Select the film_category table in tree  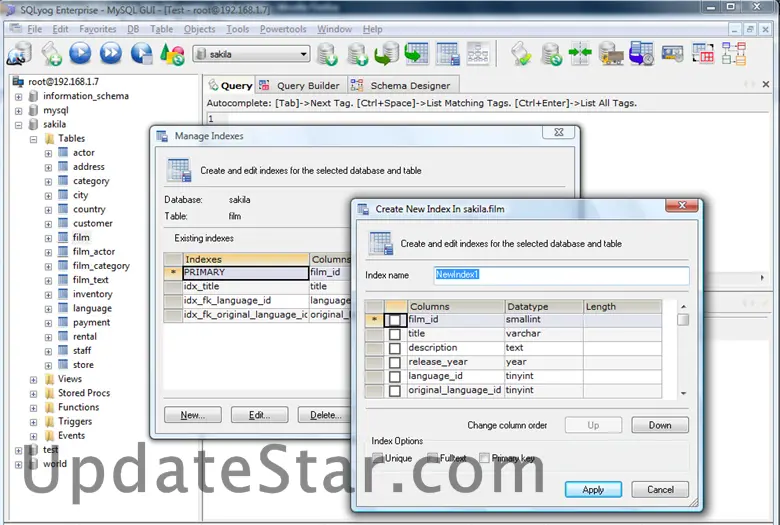(x=101, y=266)
